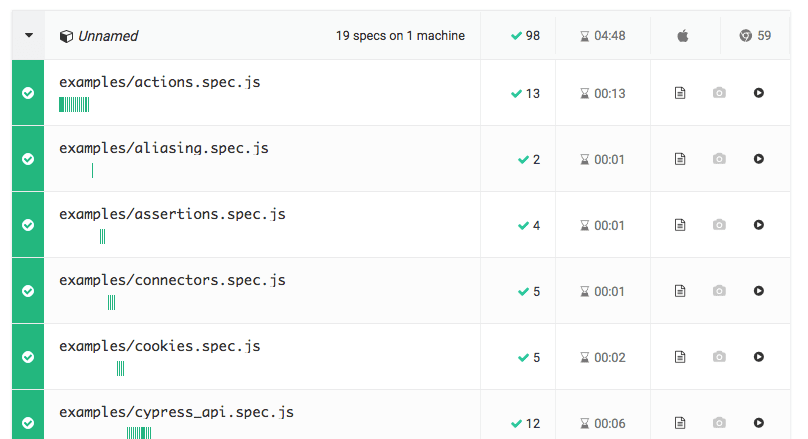Click passed status icon for cypress_api.spec.js
Image resolution: width=808 pixels, height=439 pixels.
[28, 423]
